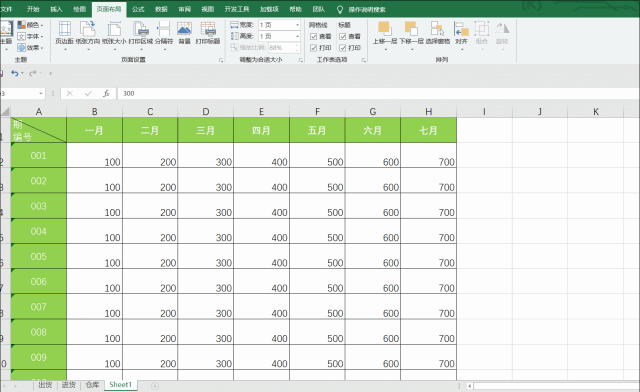Expand the Name Box dropdown arrow
This screenshot has width=640, height=392.
pyautogui.click(x=41, y=94)
